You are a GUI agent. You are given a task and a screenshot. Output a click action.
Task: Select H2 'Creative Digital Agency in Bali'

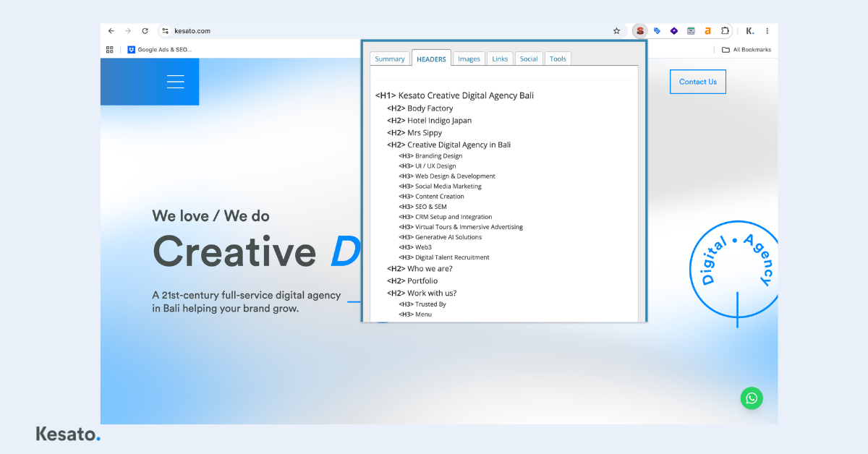coord(448,145)
